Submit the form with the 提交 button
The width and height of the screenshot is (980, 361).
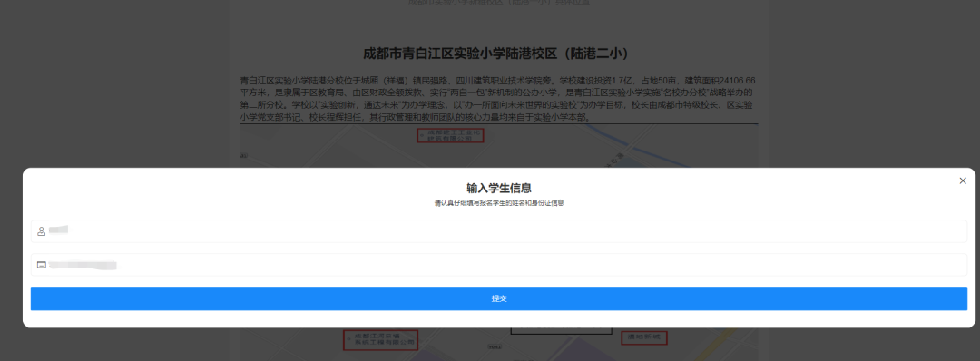point(499,298)
